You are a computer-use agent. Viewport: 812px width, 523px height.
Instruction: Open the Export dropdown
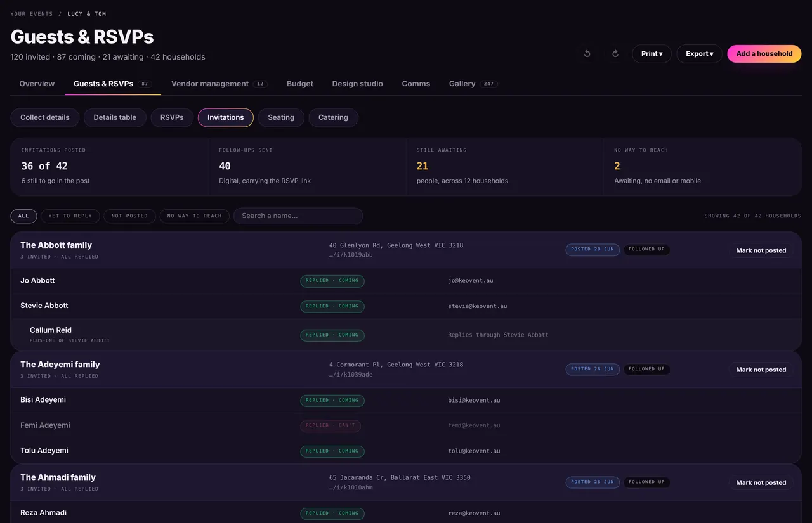click(x=699, y=54)
